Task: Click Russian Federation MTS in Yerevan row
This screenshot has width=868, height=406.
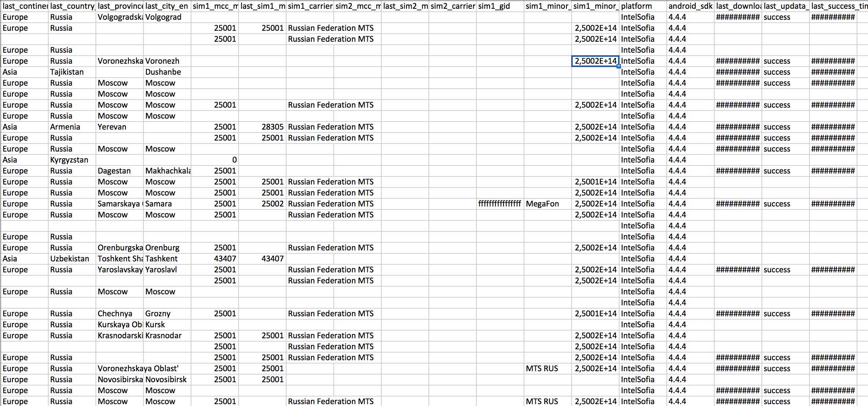Action: pyautogui.click(x=331, y=127)
